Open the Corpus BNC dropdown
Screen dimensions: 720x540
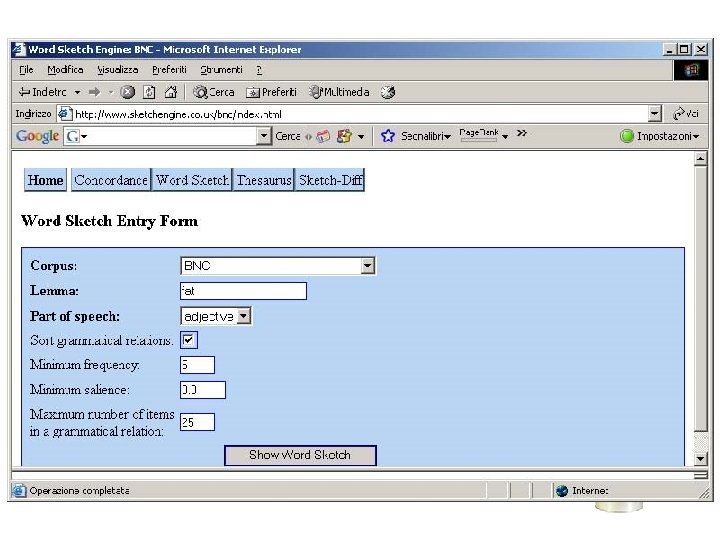(x=278, y=266)
